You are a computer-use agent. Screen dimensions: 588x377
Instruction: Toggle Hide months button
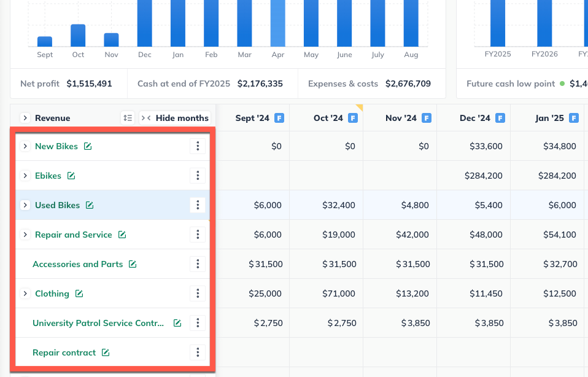[175, 118]
